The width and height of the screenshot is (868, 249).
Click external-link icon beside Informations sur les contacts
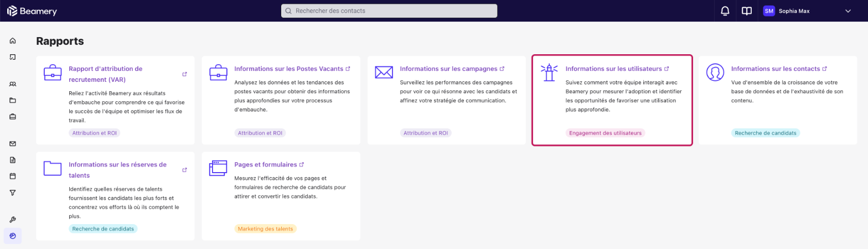(x=825, y=69)
